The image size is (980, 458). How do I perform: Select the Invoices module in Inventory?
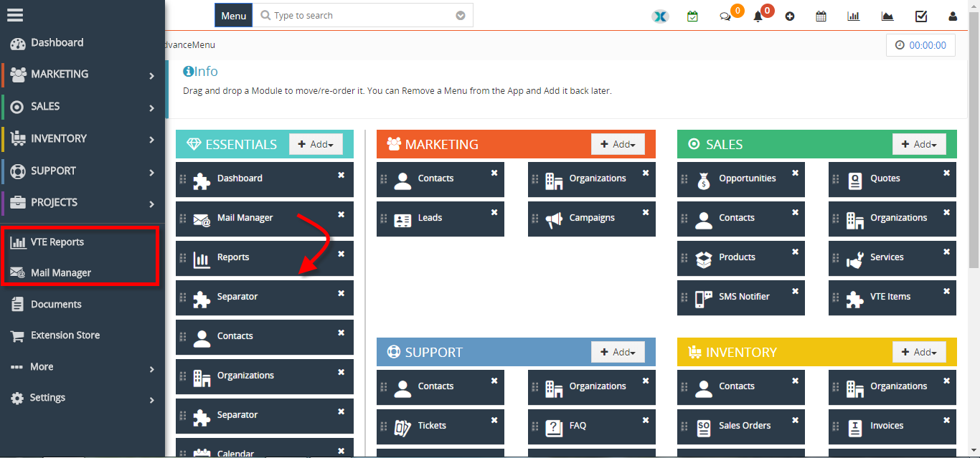click(892, 426)
